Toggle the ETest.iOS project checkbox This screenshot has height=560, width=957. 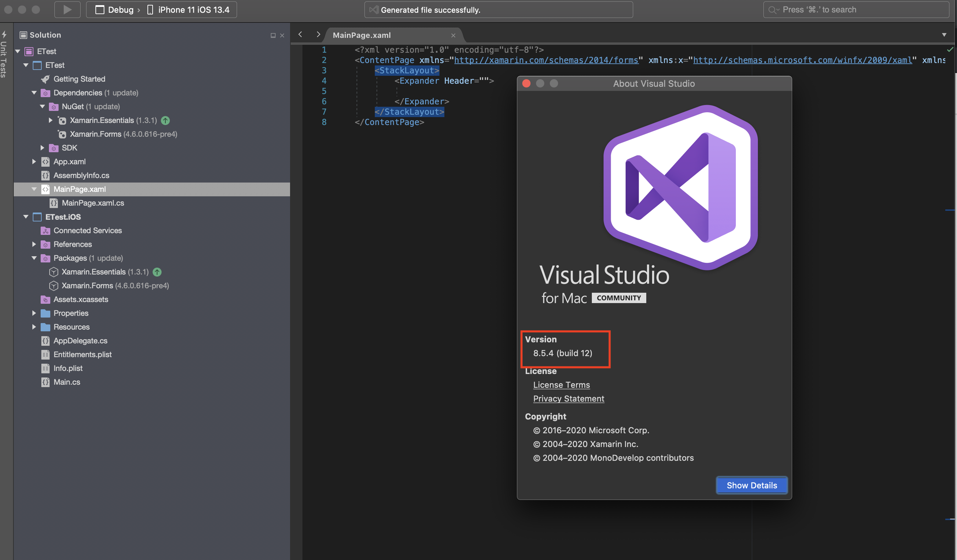click(37, 217)
